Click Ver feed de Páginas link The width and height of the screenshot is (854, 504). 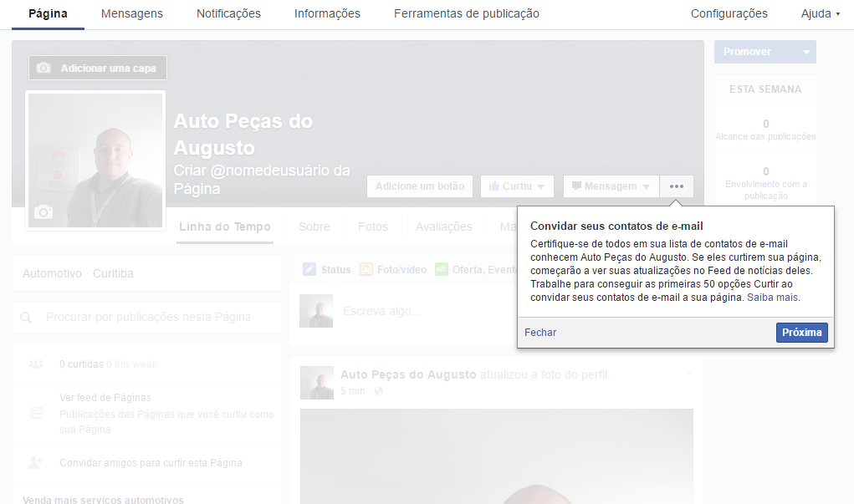(105, 397)
